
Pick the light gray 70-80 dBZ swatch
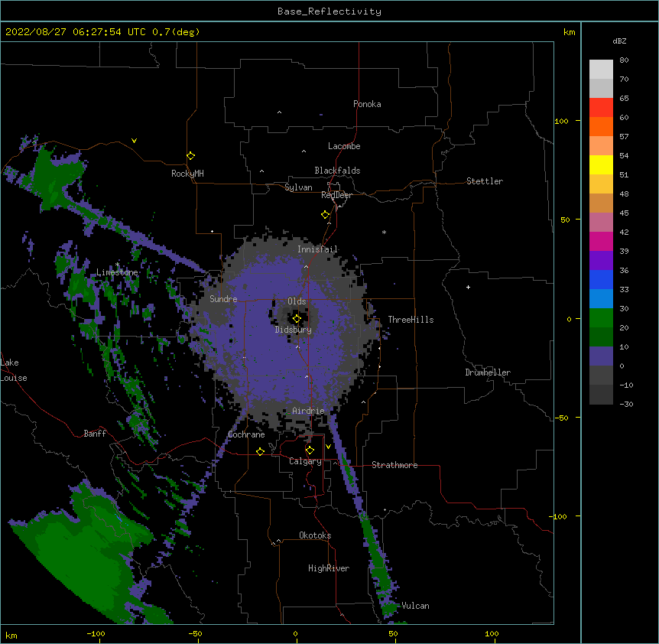click(x=601, y=70)
